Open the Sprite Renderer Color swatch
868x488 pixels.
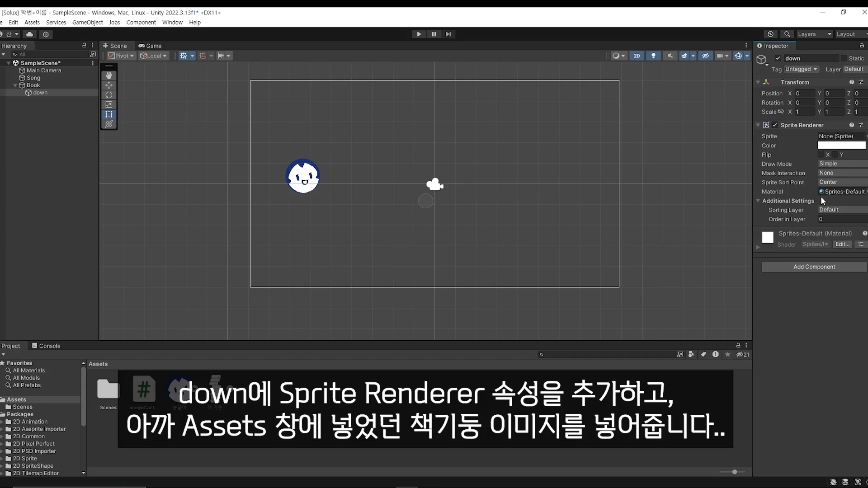coord(841,145)
